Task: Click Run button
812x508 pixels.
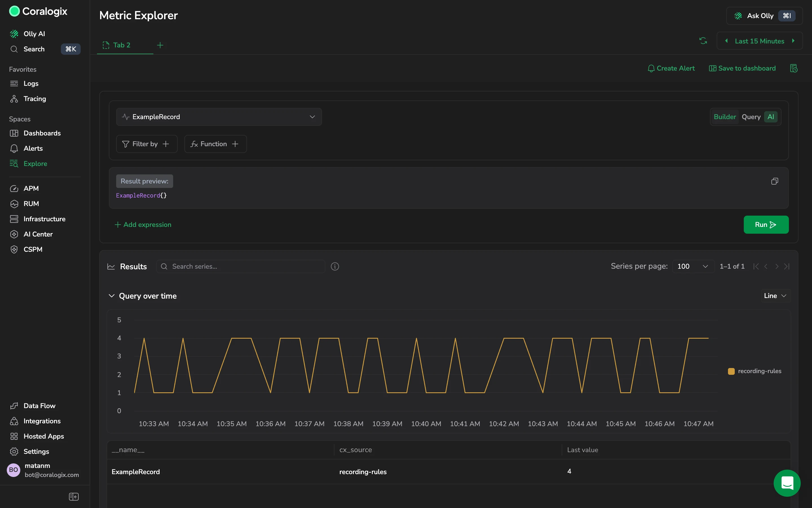Action: (x=766, y=224)
